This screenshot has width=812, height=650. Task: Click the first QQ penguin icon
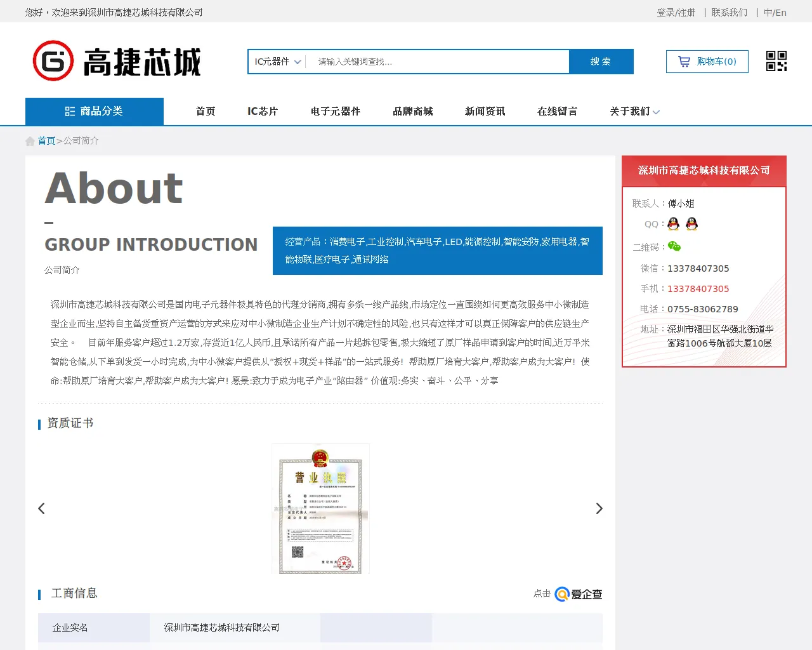(674, 224)
